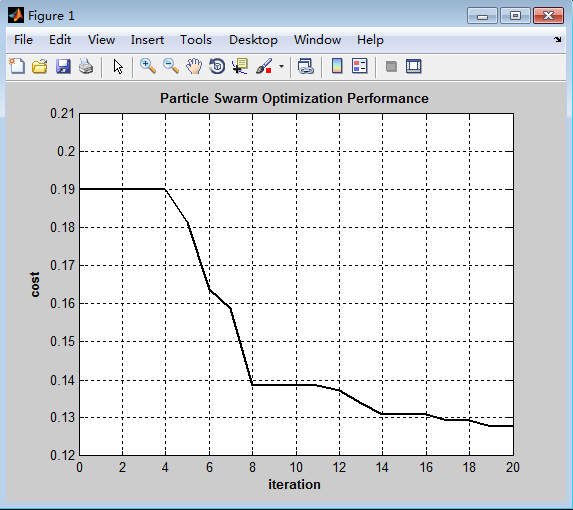Image resolution: width=573 pixels, height=510 pixels.
Task: Activate the Zoom Out magnifier tool
Action: 171,66
